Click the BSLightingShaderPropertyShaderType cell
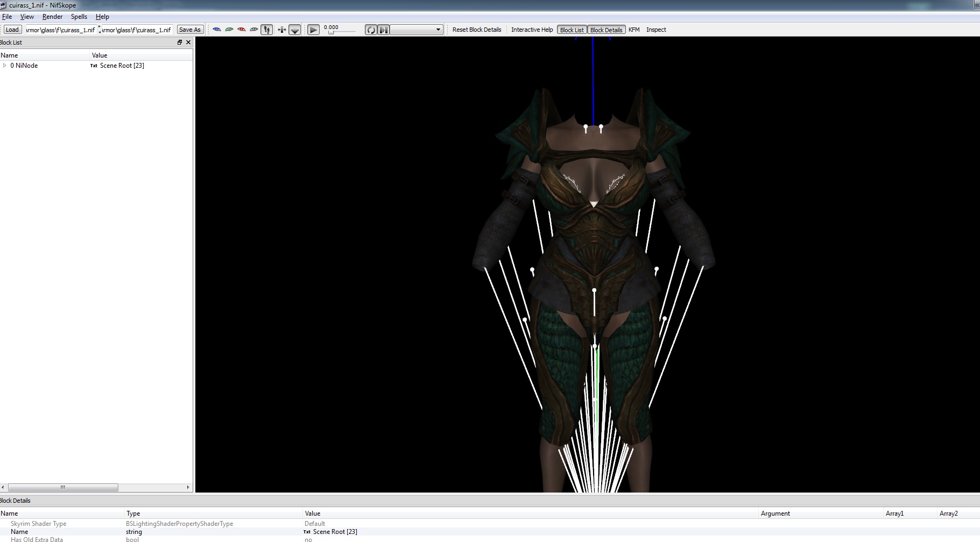This screenshot has width=980, height=542. (x=180, y=524)
